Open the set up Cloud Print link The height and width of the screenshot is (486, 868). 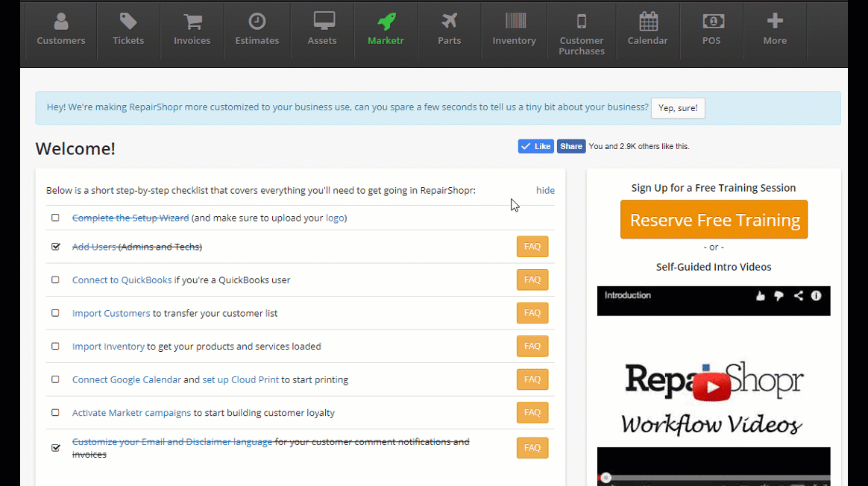tap(241, 379)
